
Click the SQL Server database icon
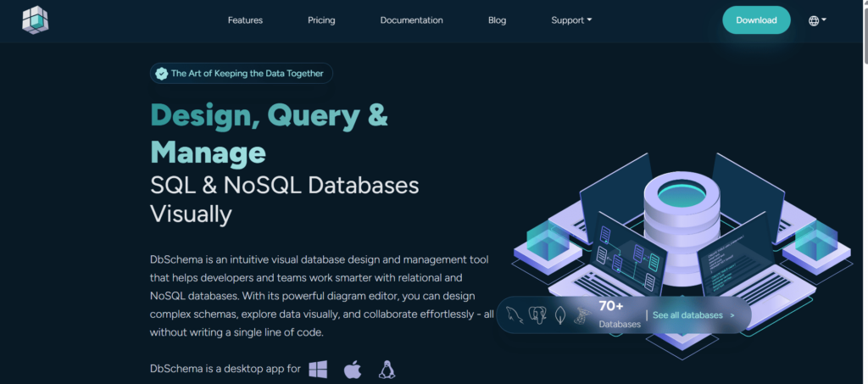coord(582,315)
